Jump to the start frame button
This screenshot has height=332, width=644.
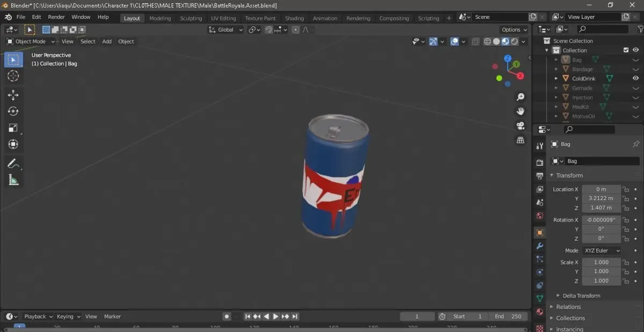pyautogui.click(x=247, y=316)
